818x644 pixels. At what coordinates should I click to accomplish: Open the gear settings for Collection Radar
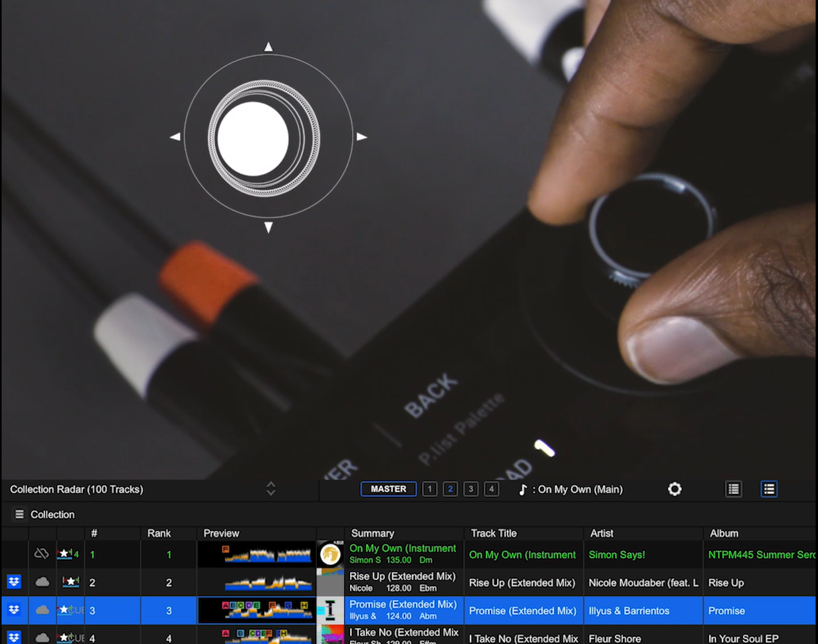point(674,489)
